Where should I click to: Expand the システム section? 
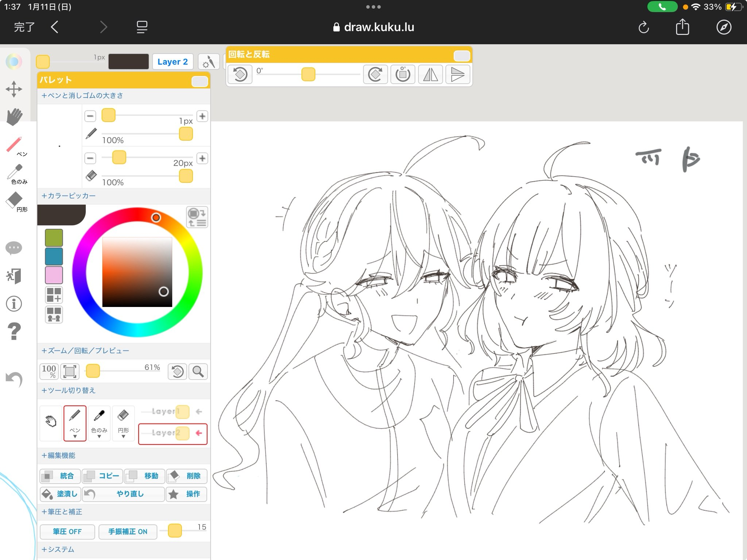coord(58,549)
